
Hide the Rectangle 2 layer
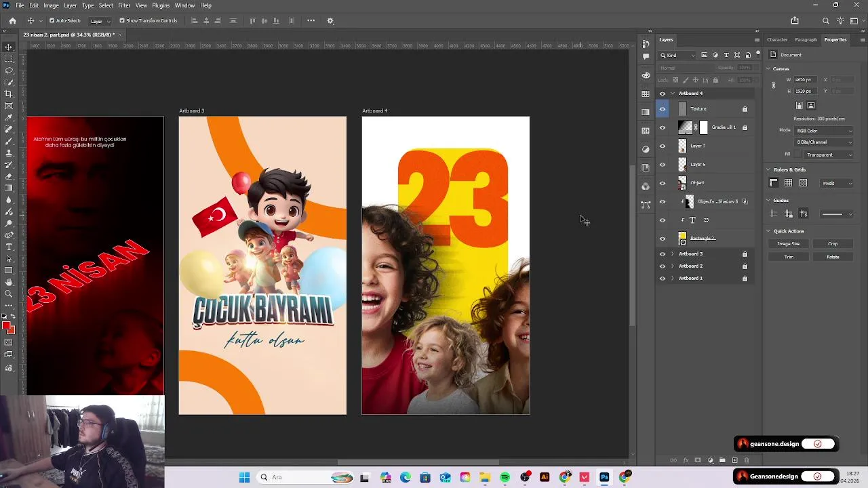click(x=663, y=239)
